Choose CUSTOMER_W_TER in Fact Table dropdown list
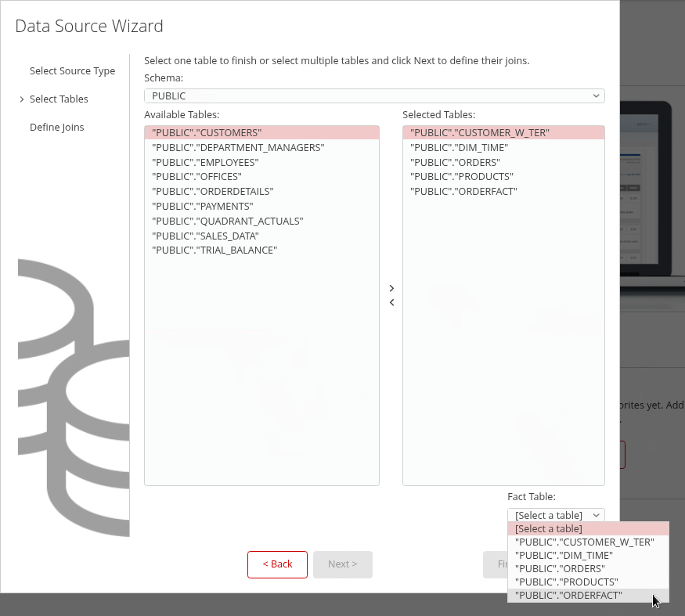 coord(585,542)
